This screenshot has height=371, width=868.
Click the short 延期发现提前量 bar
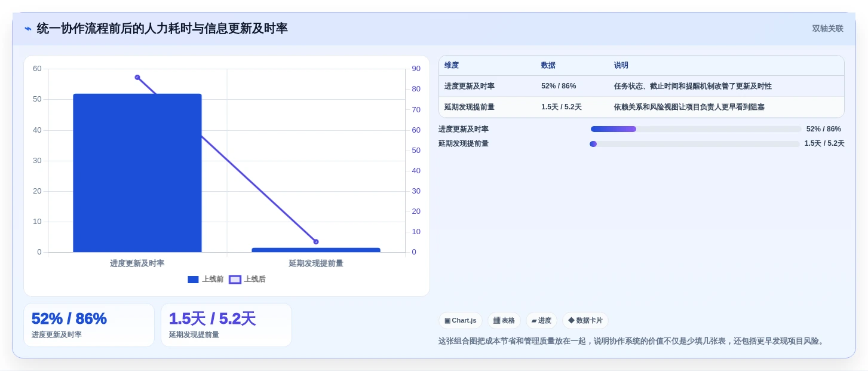point(316,250)
